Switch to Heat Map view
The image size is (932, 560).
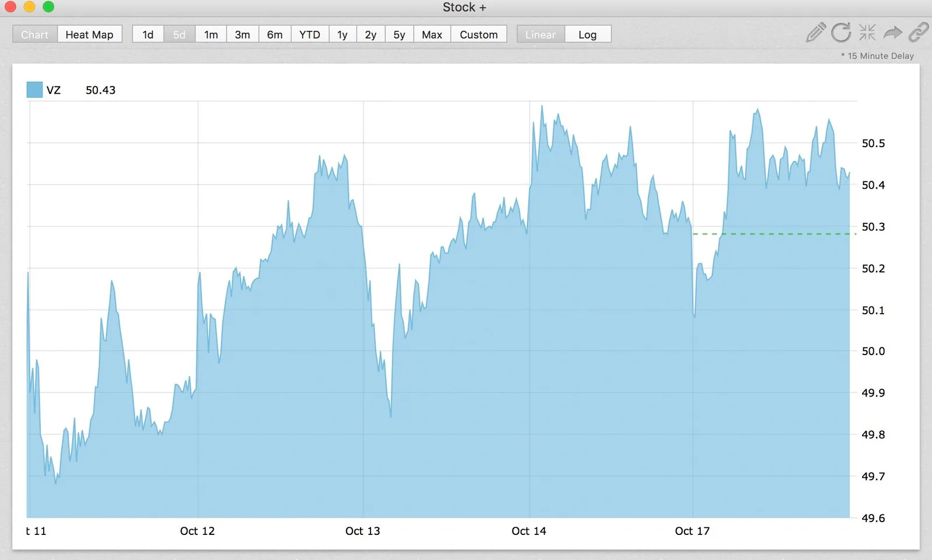coord(90,34)
